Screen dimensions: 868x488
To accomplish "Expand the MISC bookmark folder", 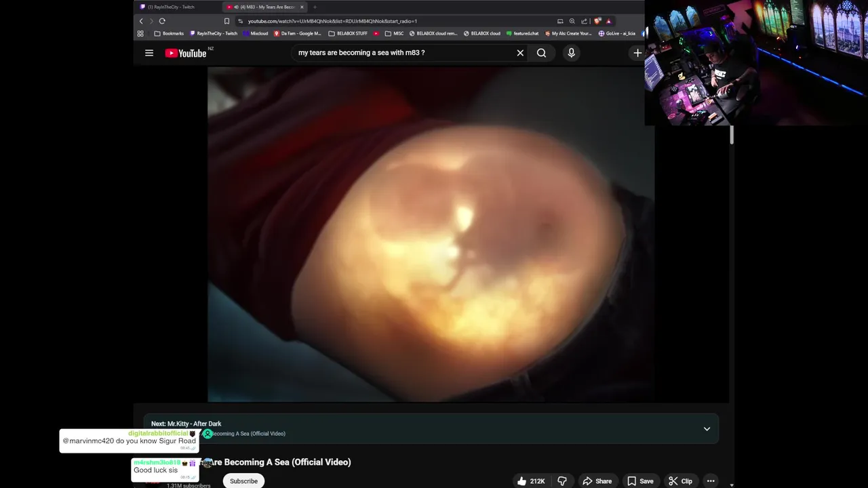I will pos(394,33).
